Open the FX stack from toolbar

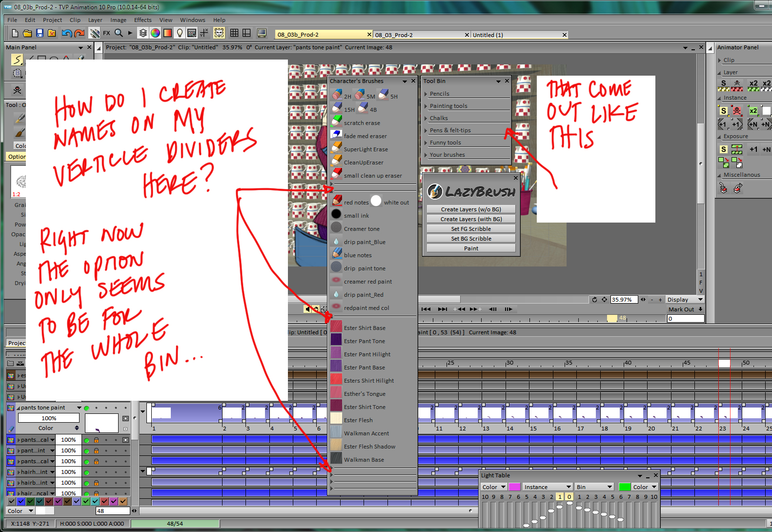[106, 33]
